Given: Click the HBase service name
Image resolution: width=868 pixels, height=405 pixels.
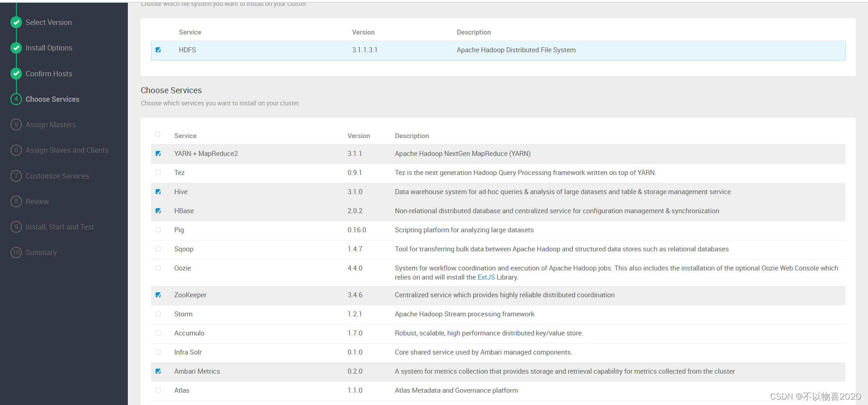Looking at the screenshot, I should (x=184, y=211).
